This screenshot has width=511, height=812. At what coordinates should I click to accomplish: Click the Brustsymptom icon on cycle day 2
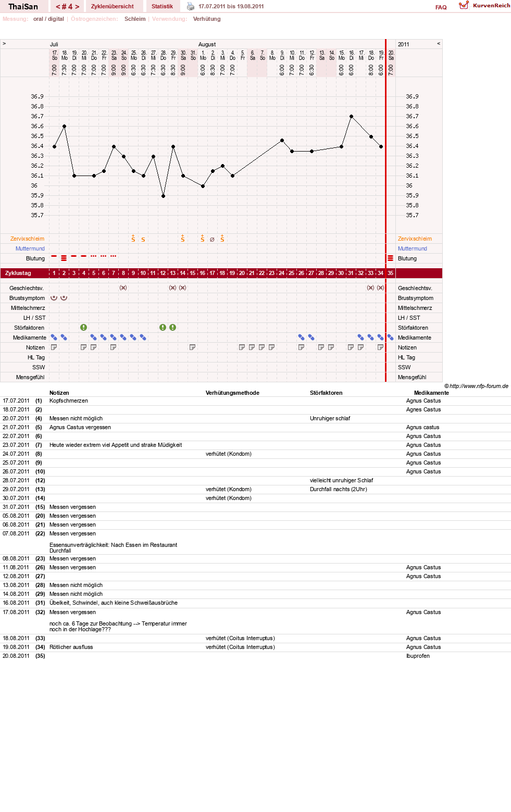64,298
